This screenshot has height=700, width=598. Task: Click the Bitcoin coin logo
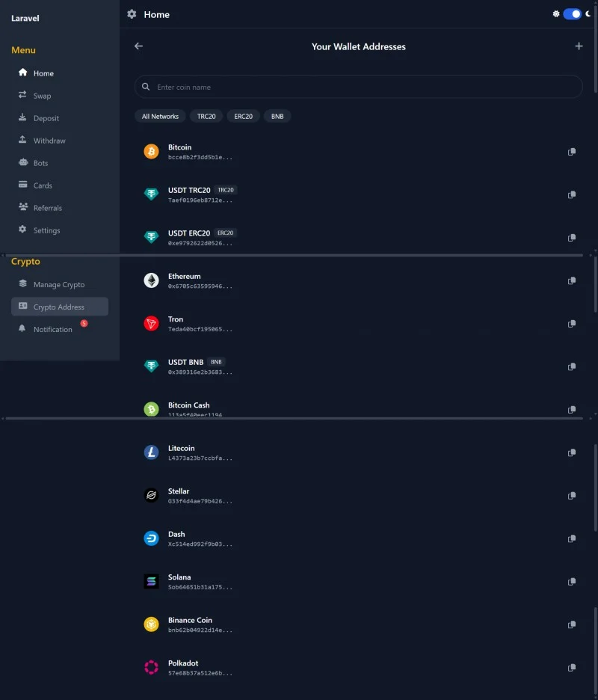tap(151, 151)
